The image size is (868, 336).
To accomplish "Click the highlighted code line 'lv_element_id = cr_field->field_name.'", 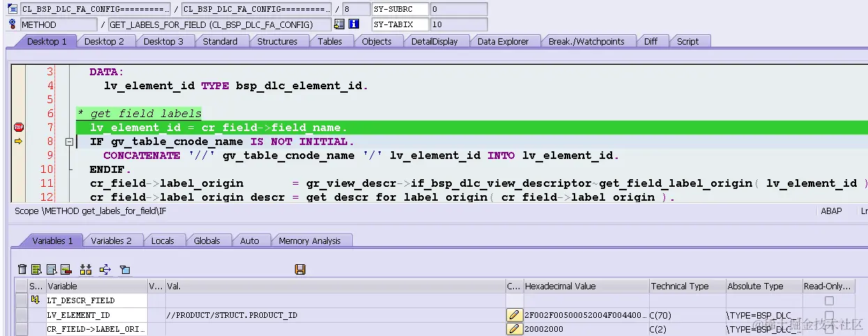I will [x=218, y=128].
